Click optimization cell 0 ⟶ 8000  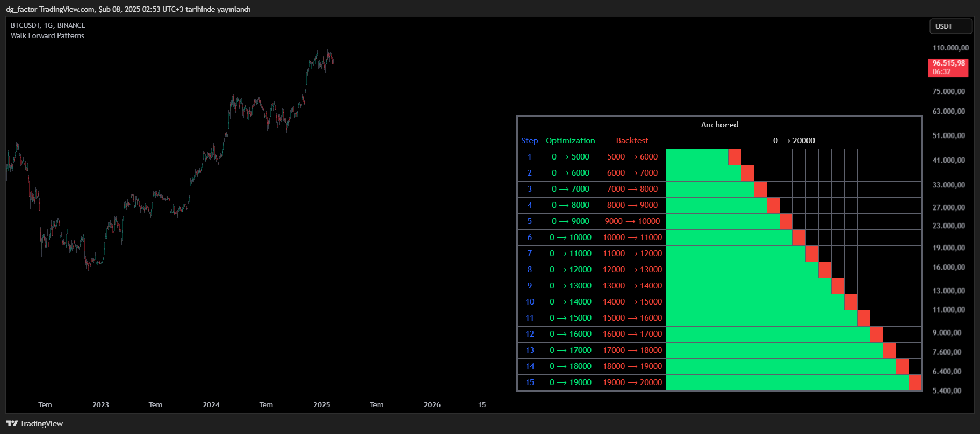(x=570, y=205)
